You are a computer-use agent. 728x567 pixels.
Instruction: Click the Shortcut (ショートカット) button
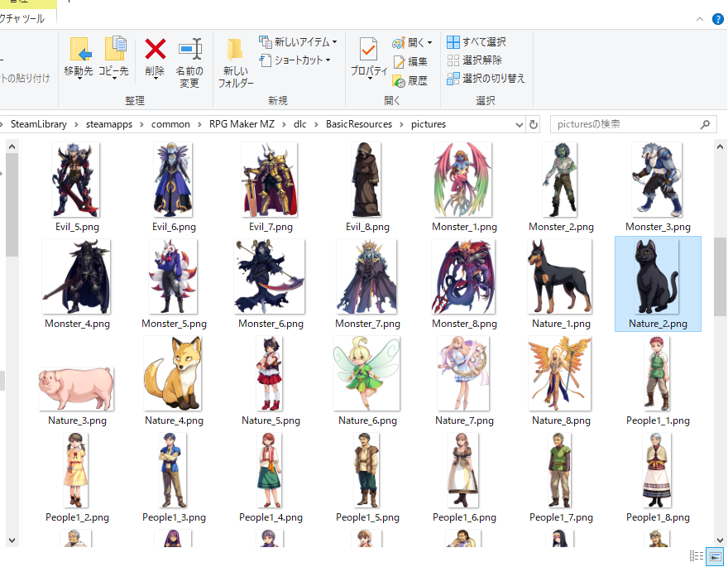click(x=295, y=60)
